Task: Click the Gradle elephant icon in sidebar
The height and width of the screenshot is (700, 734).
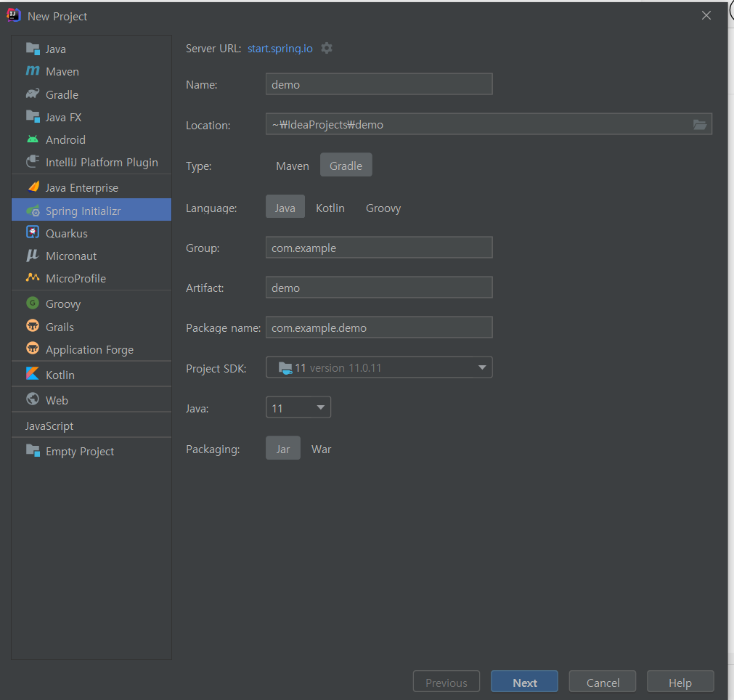Action: (33, 94)
